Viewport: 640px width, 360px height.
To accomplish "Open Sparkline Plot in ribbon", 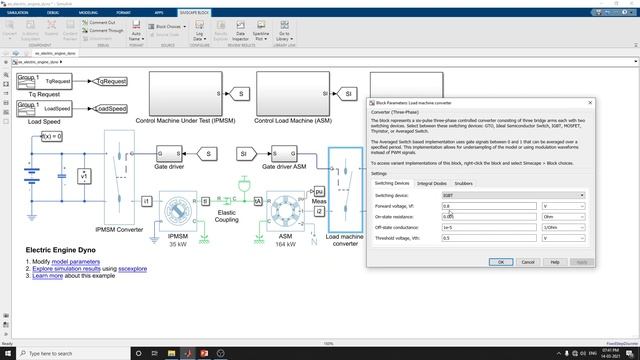I will [261, 31].
